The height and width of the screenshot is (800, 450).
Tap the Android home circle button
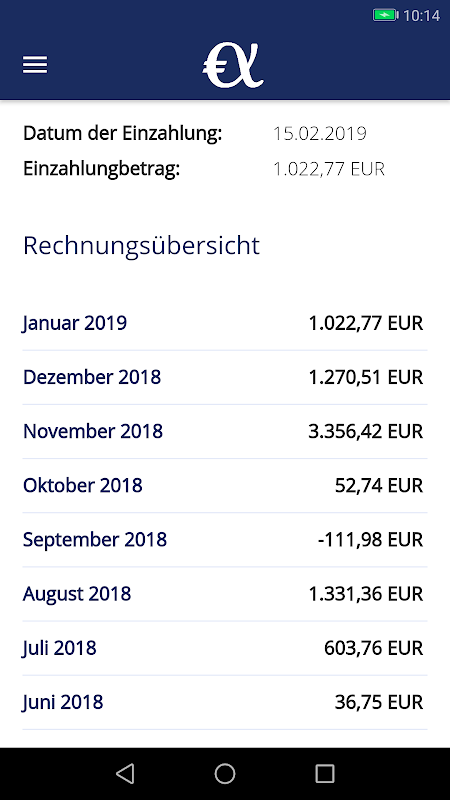tap(225, 773)
